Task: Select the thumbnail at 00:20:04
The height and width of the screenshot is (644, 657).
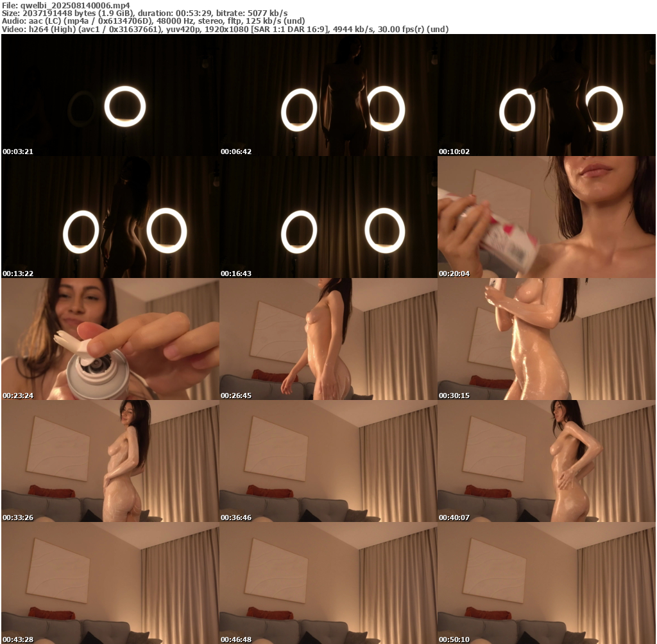Action: (547, 217)
